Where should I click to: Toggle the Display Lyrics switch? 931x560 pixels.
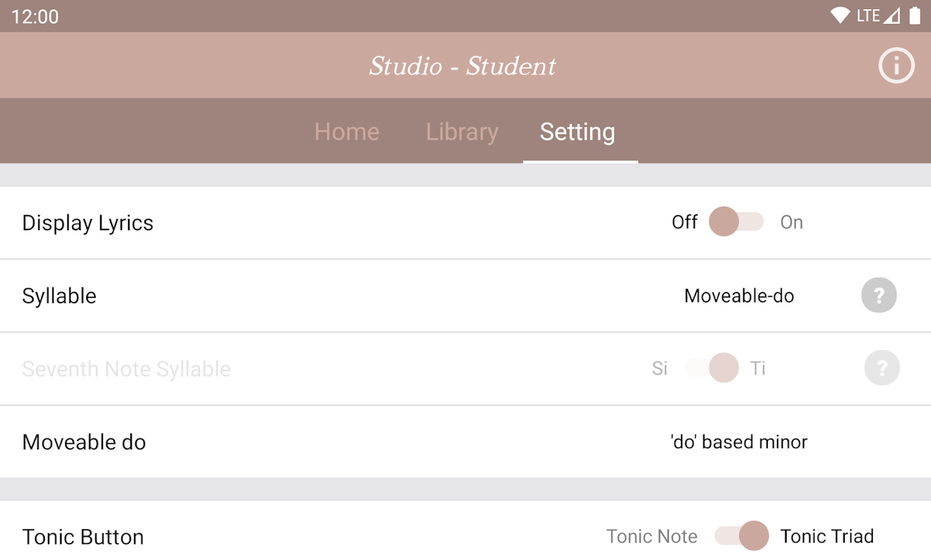(736, 223)
